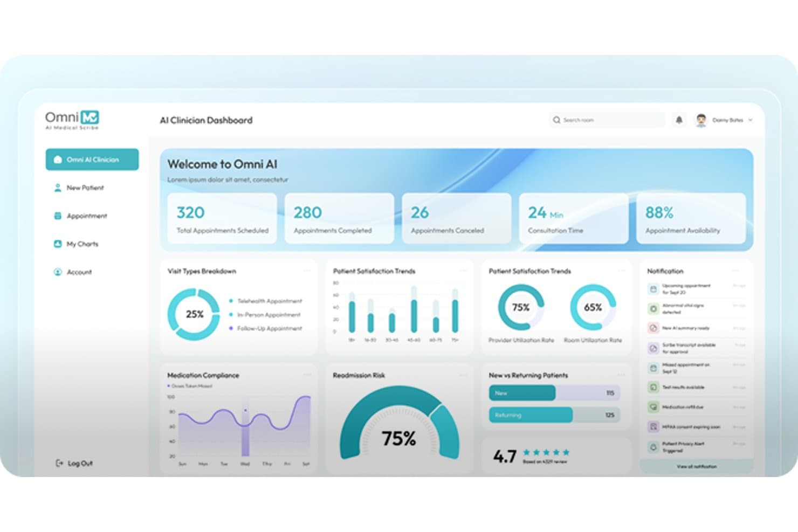Log Out from the sidebar
Screen dimensions: 798x532
tap(74, 463)
